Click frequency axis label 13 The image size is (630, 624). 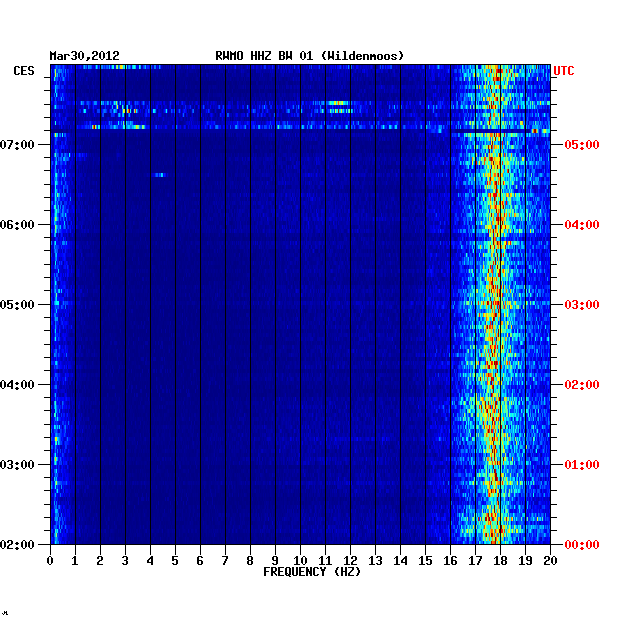click(x=375, y=561)
